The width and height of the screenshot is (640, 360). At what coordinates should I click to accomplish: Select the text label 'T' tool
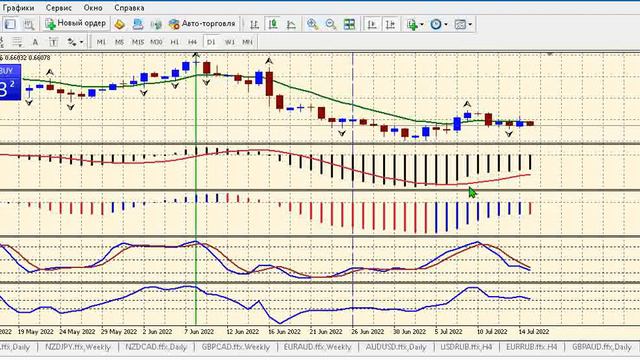pos(53,42)
